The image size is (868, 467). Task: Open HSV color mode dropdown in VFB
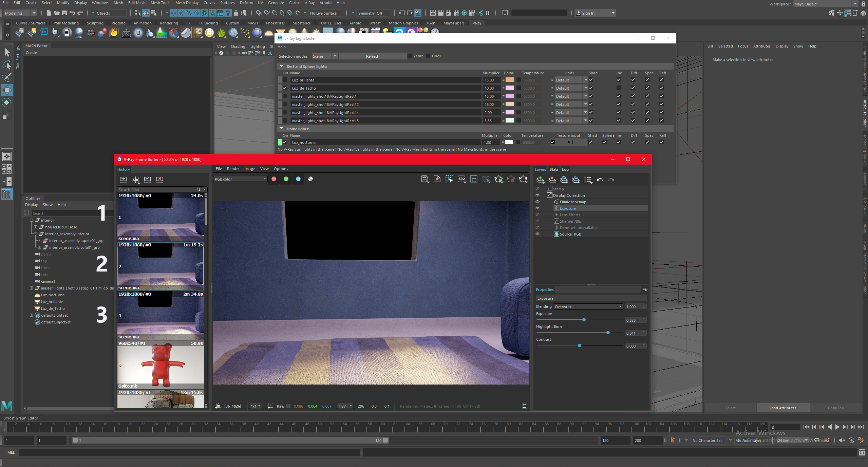coord(345,406)
